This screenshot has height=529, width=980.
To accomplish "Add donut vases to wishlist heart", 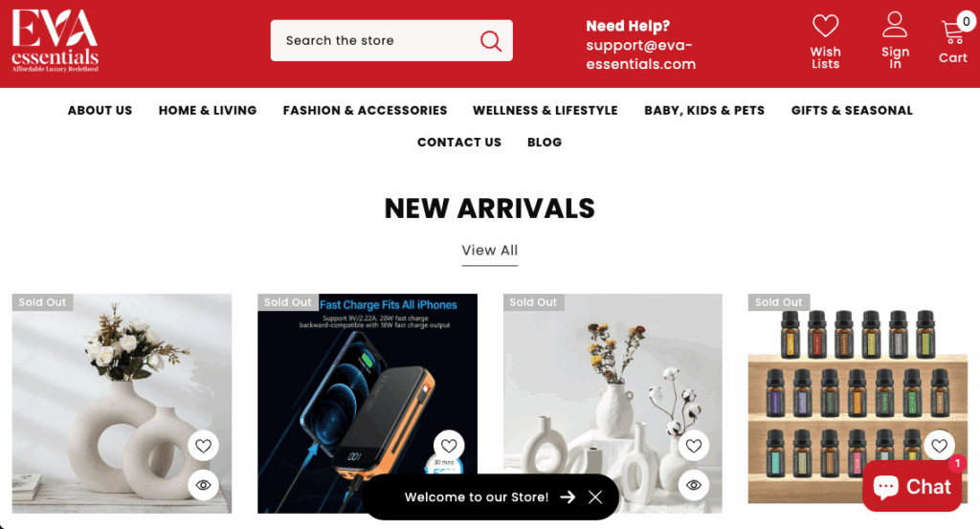I will tap(203, 446).
